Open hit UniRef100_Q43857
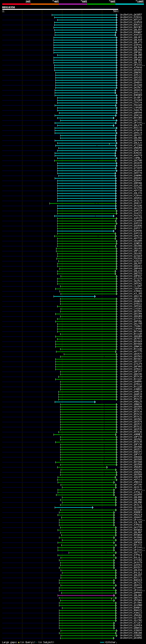The width and height of the screenshot is (146, 644). point(131,15)
